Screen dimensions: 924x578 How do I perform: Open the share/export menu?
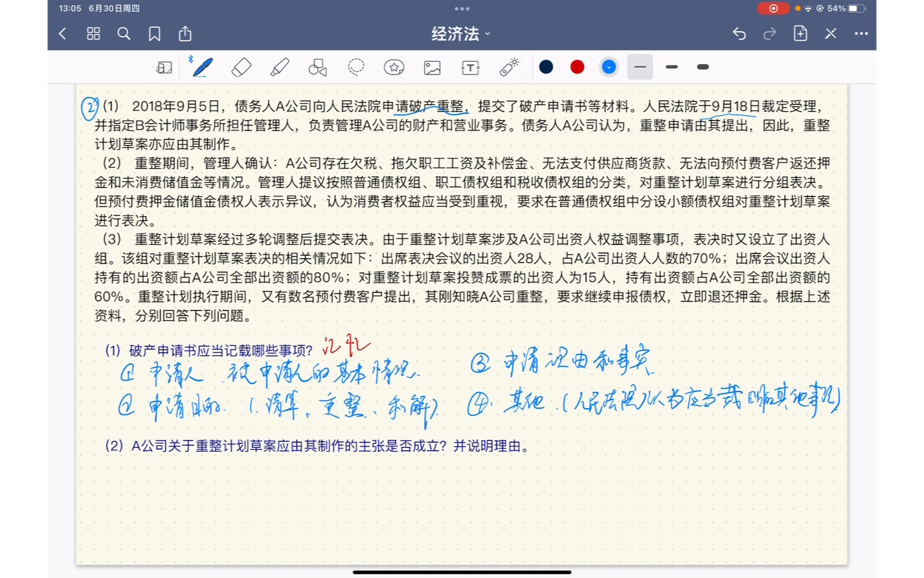[x=185, y=33]
